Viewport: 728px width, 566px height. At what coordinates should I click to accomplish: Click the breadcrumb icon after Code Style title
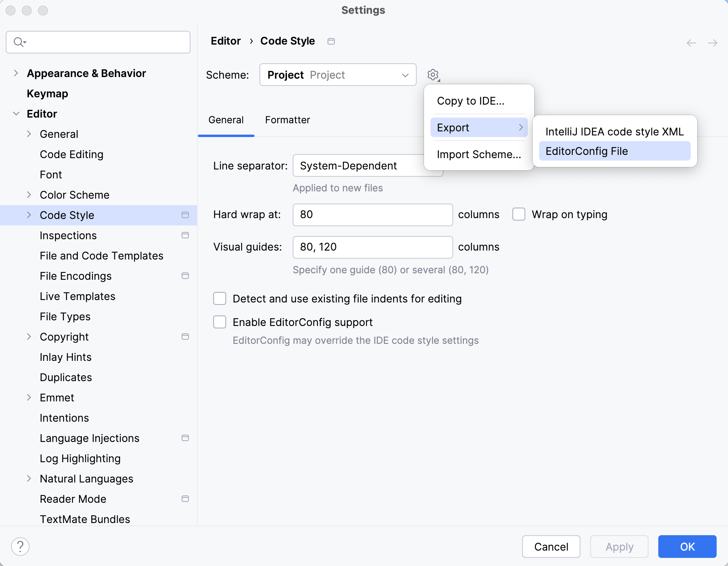point(331,41)
